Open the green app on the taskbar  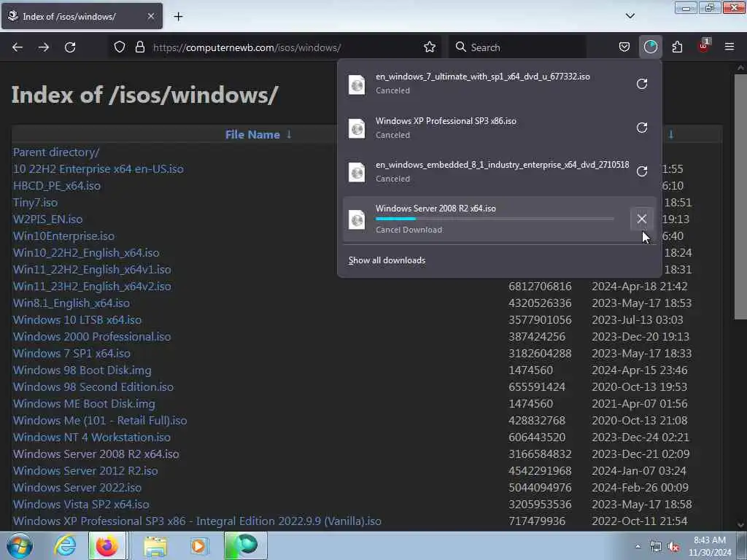[246, 546]
